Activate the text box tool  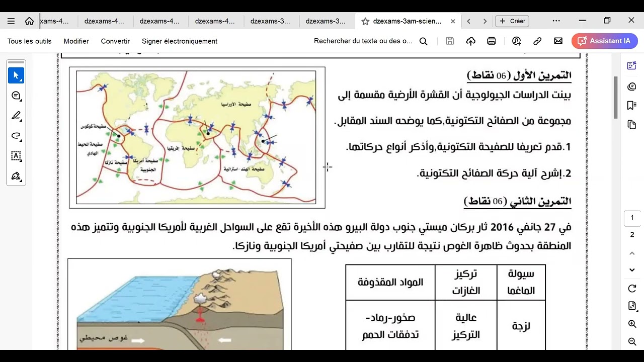point(16,156)
